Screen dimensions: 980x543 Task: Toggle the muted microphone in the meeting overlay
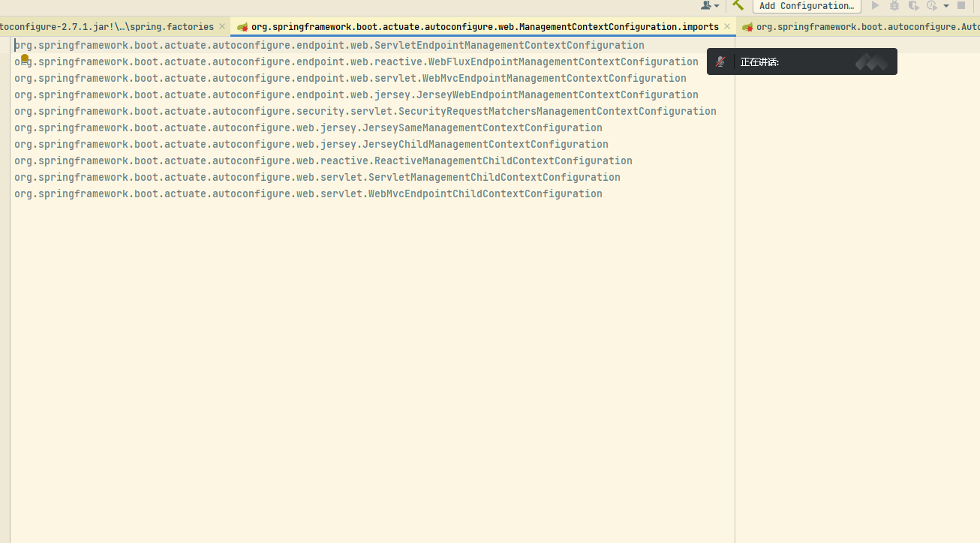tap(720, 61)
